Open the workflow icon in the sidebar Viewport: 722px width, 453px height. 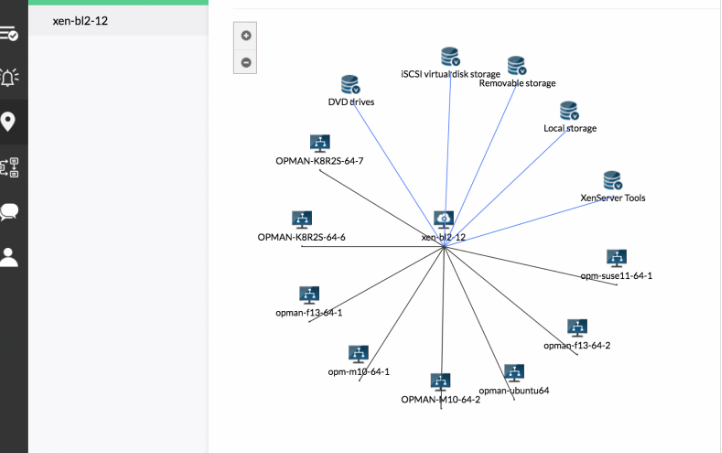[x=9, y=167]
